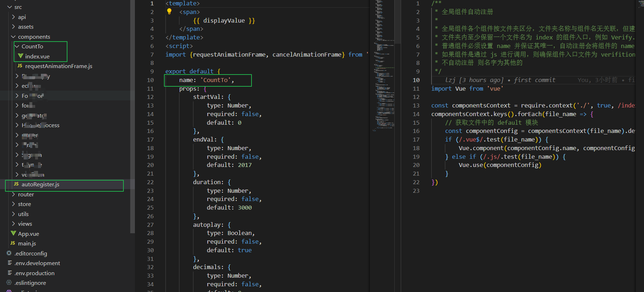The width and height of the screenshot is (644, 292).
Task: Expand the router folder
Action: click(x=13, y=194)
